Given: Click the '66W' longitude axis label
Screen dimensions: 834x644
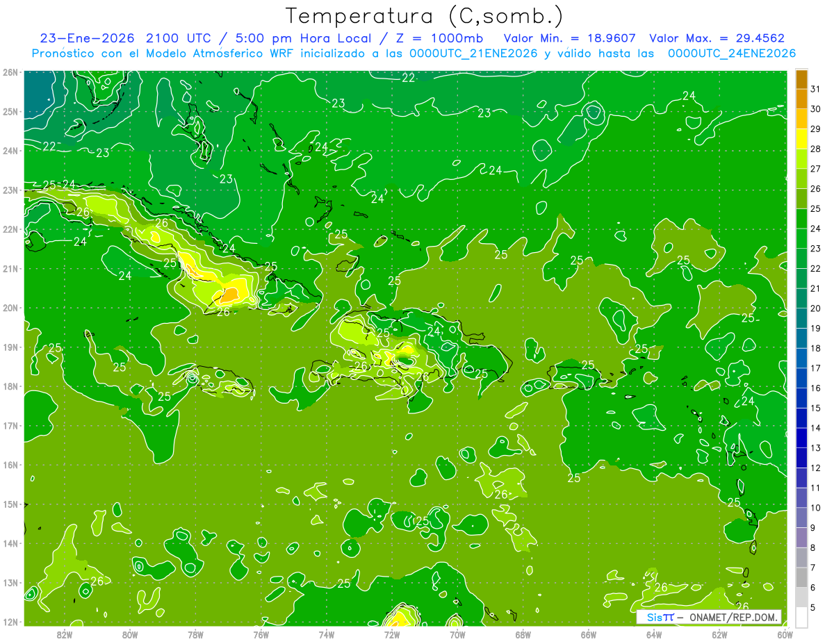Looking at the screenshot, I should click(x=589, y=634).
